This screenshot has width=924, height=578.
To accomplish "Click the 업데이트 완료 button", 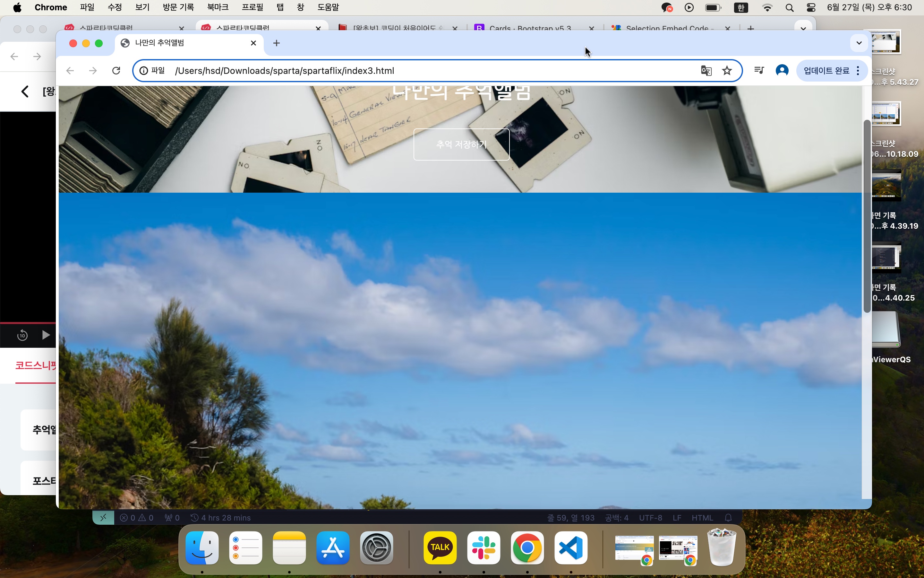I will [x=832, y=71].
